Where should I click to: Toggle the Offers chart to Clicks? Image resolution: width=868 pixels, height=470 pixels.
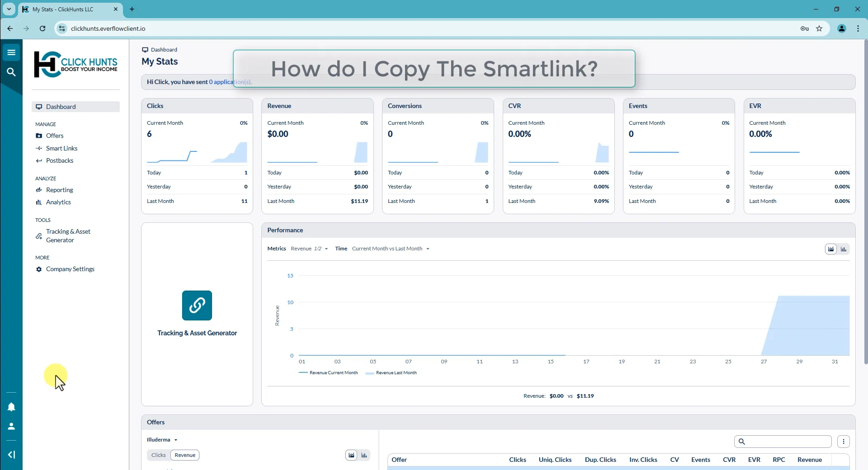coord(158,455)
